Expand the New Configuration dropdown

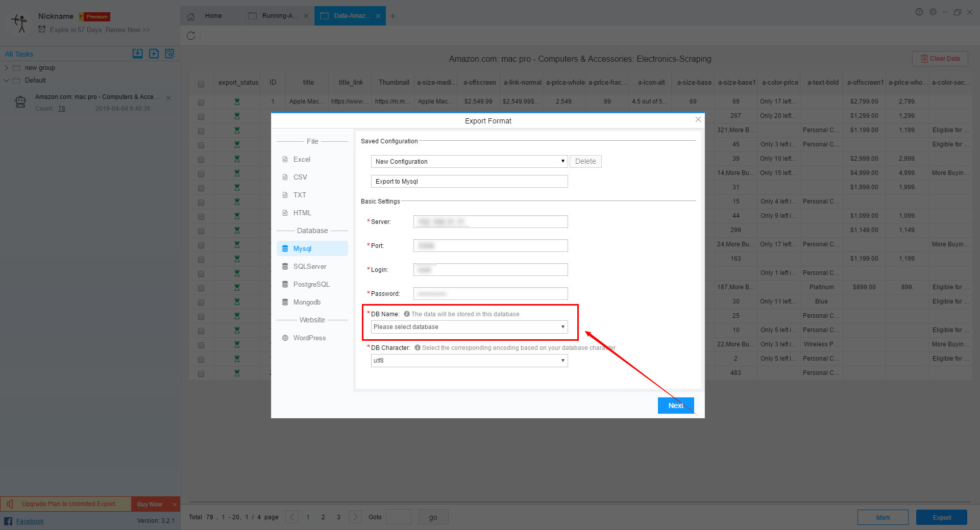click(469, 162)
